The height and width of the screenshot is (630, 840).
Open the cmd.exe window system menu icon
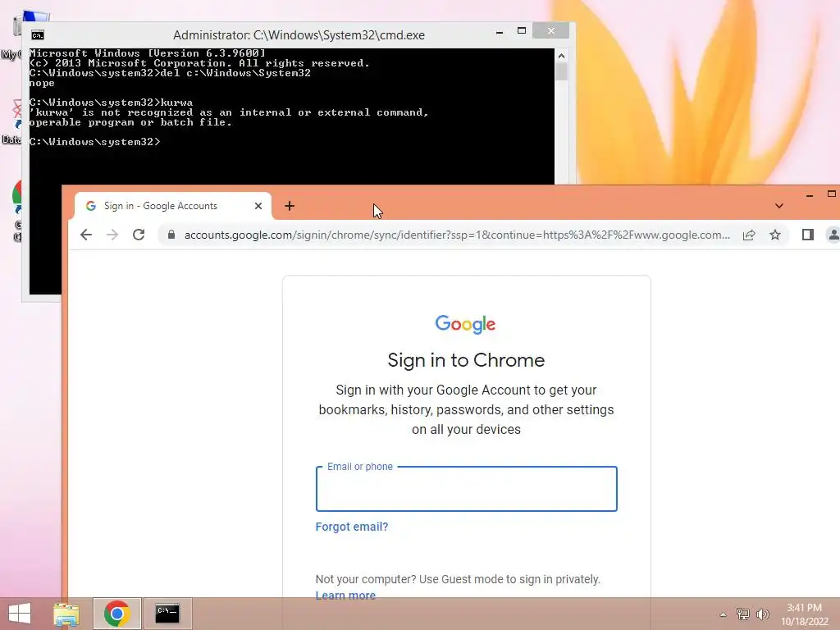[x=38, y=35]
